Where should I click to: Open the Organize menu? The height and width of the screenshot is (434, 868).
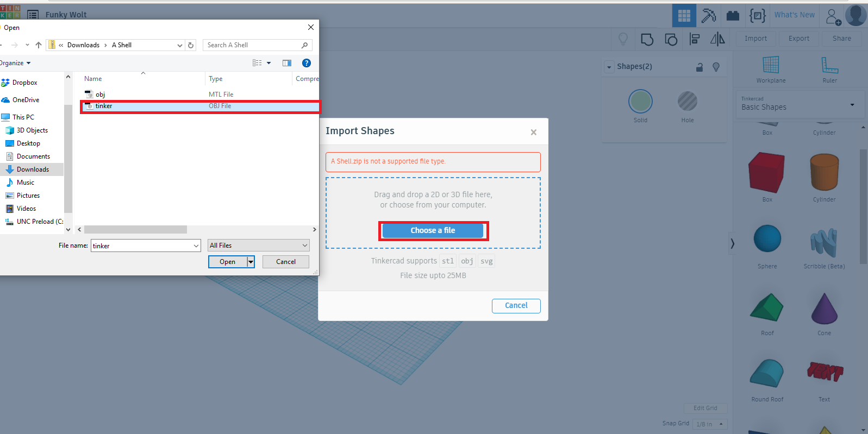pyautogui.click(x=15, y=63)
